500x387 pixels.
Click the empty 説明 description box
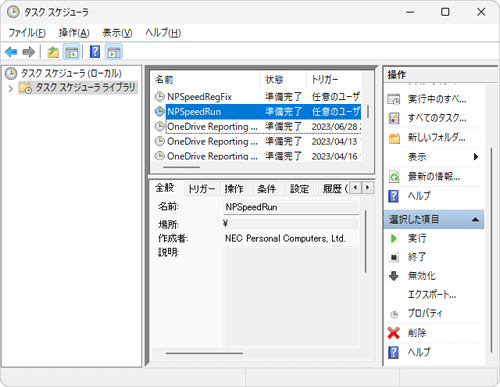click(291, 297)
